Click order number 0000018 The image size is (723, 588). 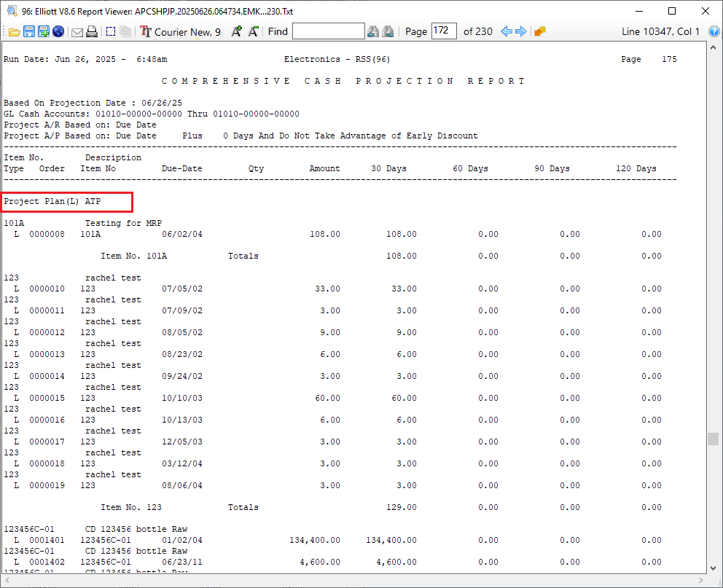pyautogui.click(x=47, y=463)
